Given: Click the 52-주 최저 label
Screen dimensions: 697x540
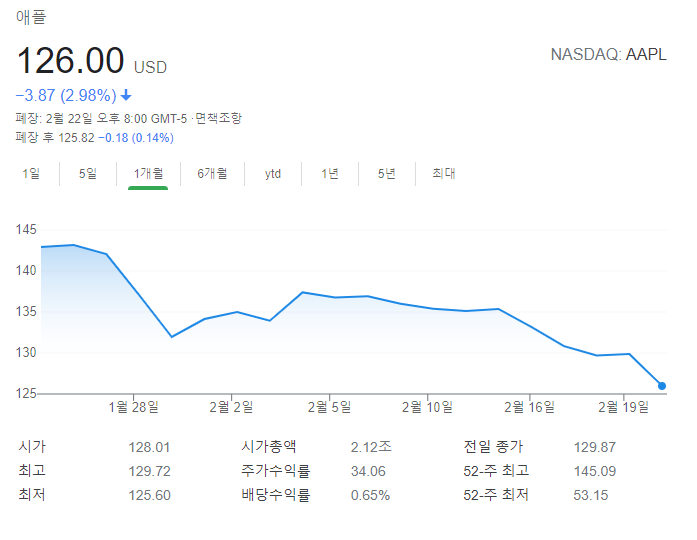Looking at the screenshot, I should coord(496,495).
